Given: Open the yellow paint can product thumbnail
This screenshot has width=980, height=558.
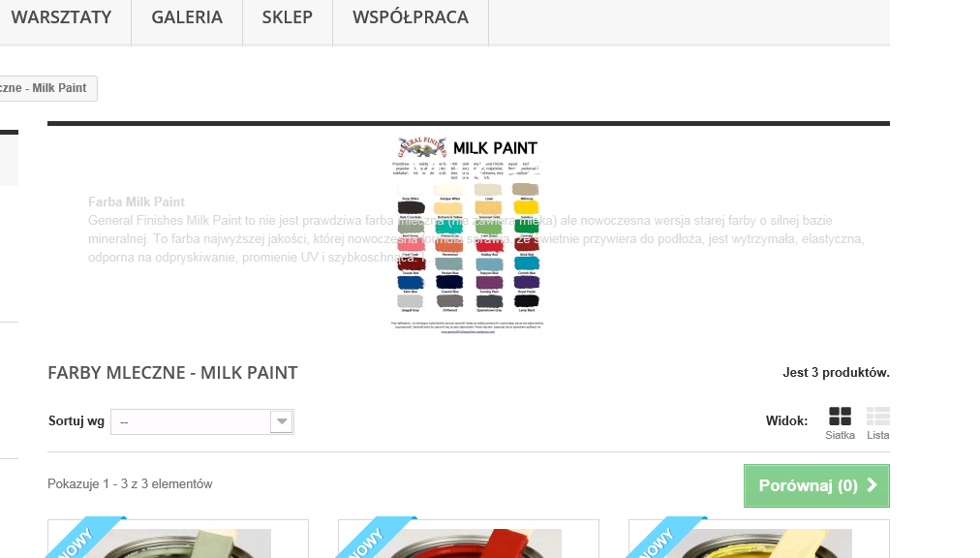Looking at the screenshot, I should (x=759, y=542).
